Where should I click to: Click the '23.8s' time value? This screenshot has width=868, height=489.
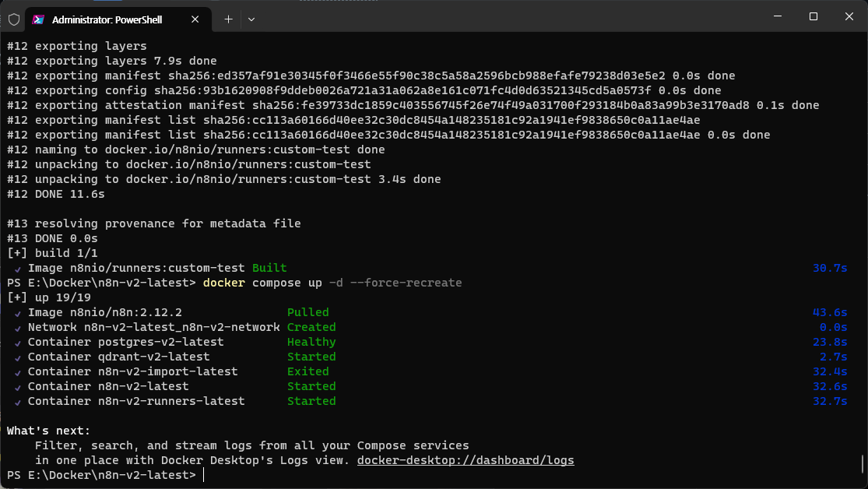830,343
